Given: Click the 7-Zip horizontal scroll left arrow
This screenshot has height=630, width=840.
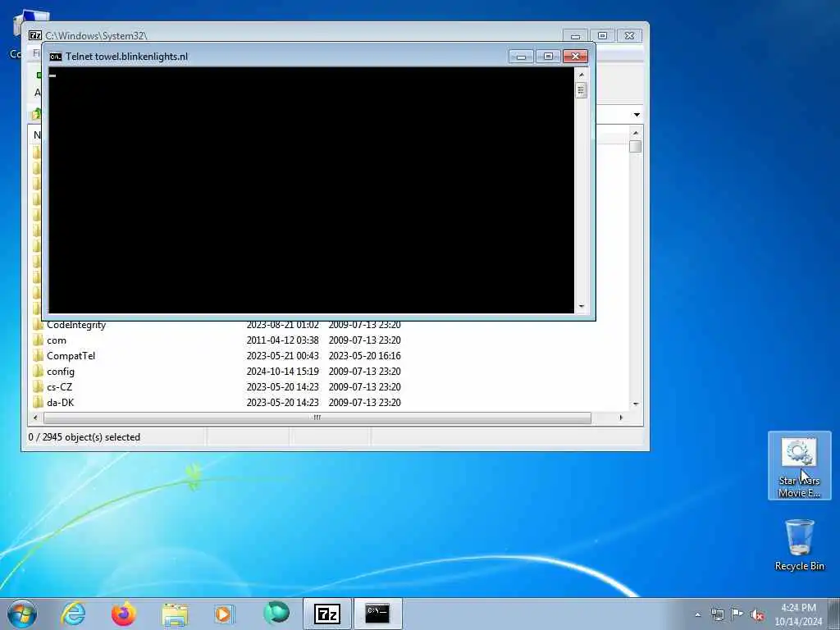Looking at the screenshot, I should point(35,418).
